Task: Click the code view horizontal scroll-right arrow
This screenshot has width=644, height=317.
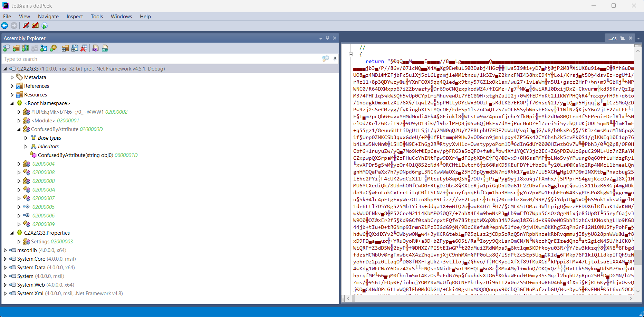Action: tap(631, 298)
